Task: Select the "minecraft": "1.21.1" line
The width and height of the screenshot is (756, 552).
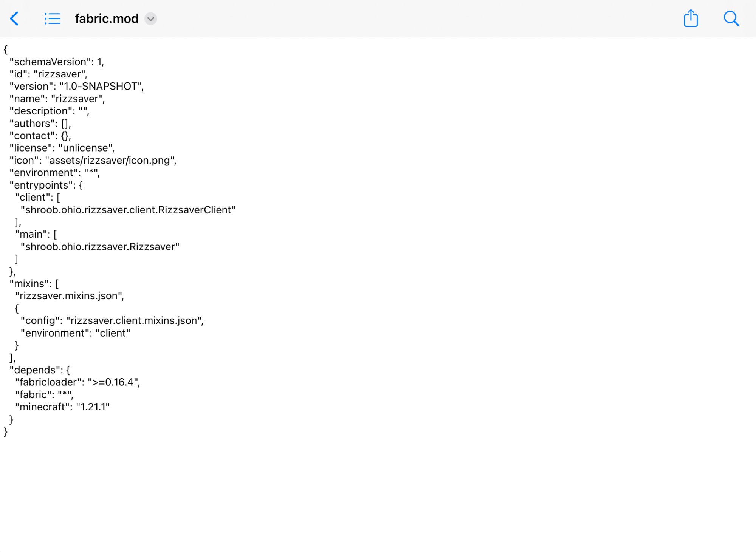Action: click(62, 407)
